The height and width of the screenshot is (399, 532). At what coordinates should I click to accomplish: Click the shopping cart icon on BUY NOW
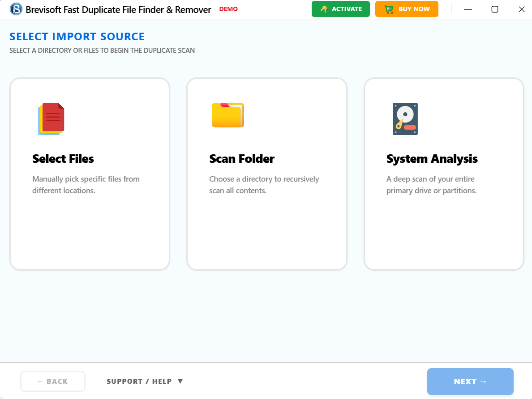click(x=389, y=8)
